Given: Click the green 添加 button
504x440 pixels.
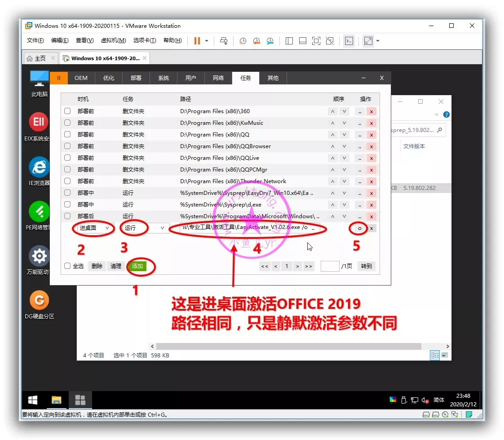Looking at the screenshot, I should click(137, 266).
